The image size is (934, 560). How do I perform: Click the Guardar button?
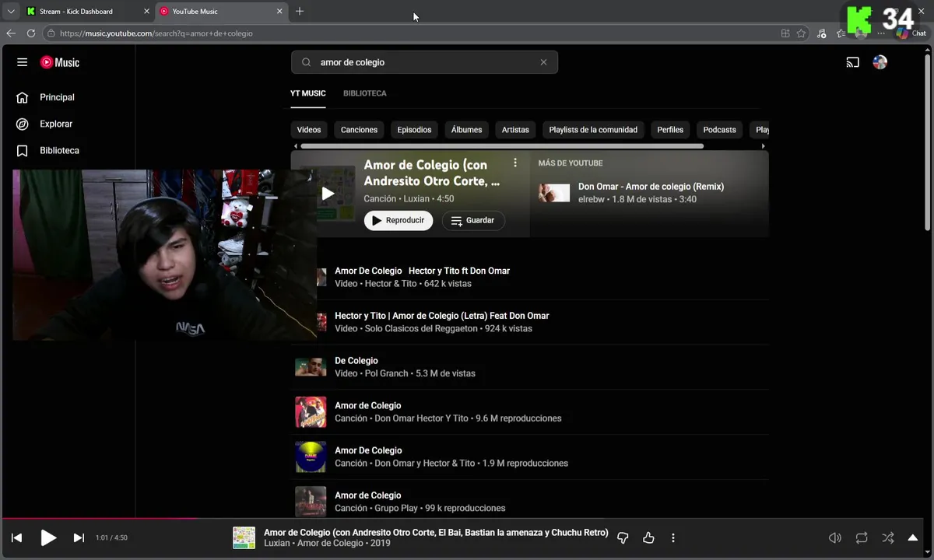(x=473, y=221)
